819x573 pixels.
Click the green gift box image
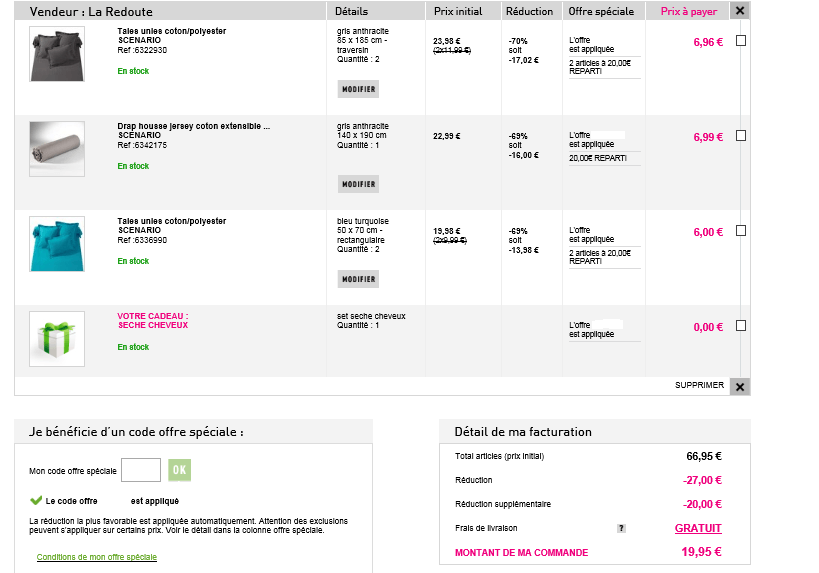[57, 339]
